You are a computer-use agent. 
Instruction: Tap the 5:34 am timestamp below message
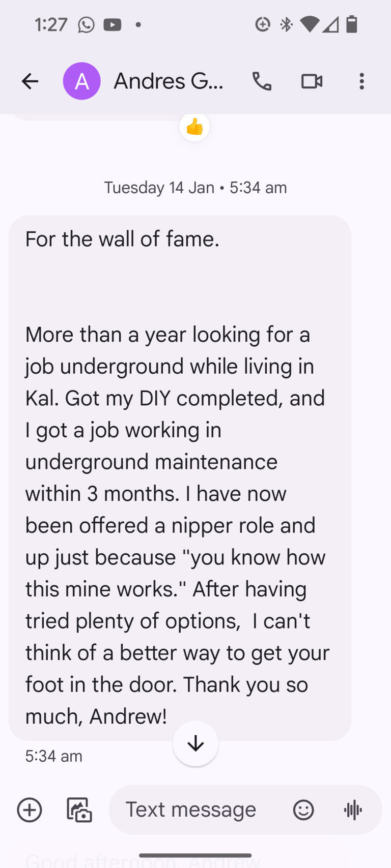pos(53,756)
